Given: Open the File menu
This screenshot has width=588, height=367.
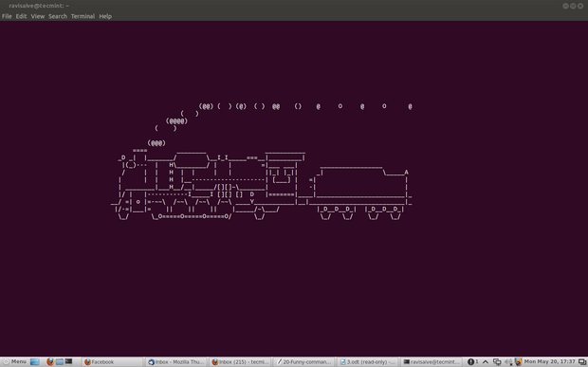Looking at the screenshot, I should point(7,16).
